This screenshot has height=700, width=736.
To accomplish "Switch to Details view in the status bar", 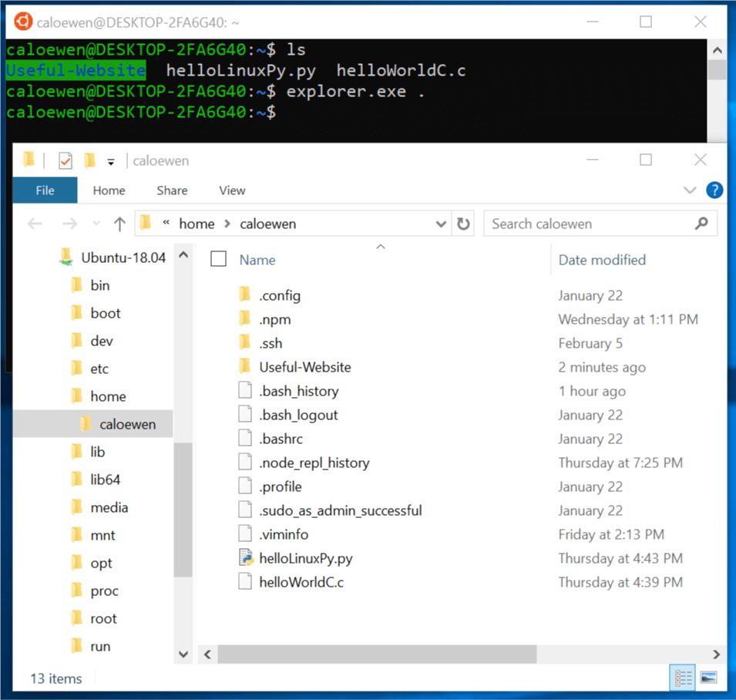I will pyautogui.click(x=682, y=677).
